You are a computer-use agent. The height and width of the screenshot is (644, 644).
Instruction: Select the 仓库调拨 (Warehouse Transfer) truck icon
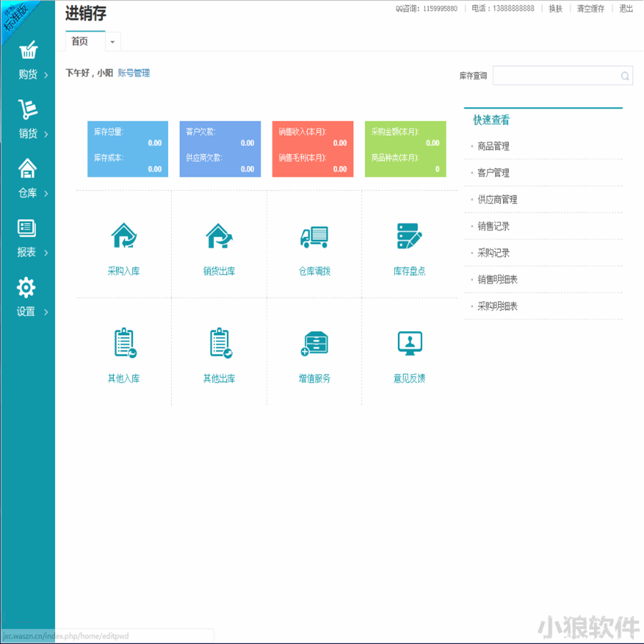(x=313, y=236)
